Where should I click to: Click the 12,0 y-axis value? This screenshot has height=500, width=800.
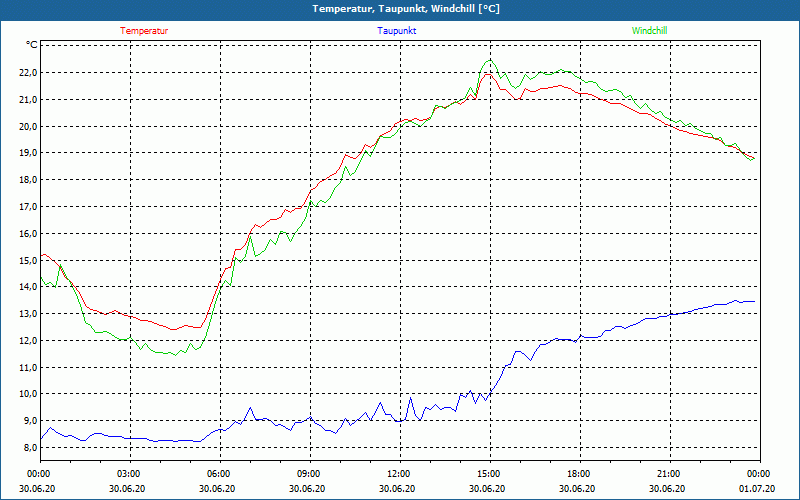pyautogui.click(x=29, y=340)
